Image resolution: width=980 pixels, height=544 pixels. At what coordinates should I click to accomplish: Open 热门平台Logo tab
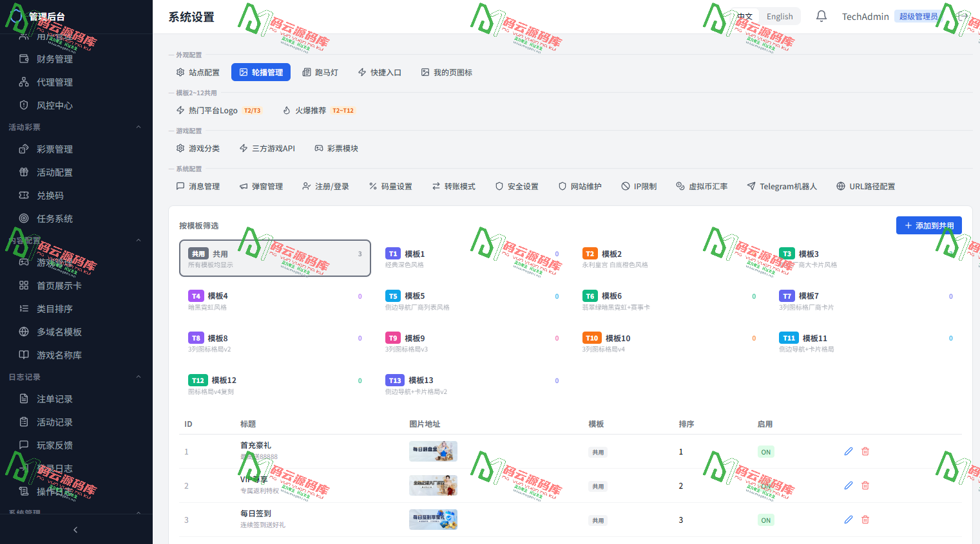click(218, 110)
